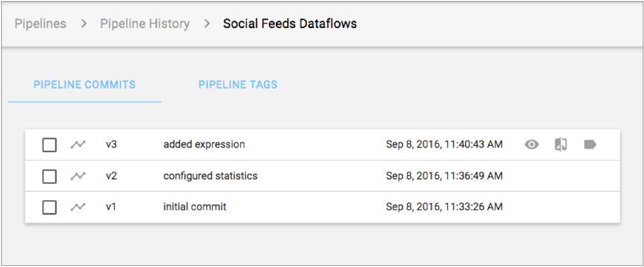Image resolution: width=644 pixels, height=267 pixels.
Task: Click the trend line icon for v3
Action: click(x=78, y=145)
